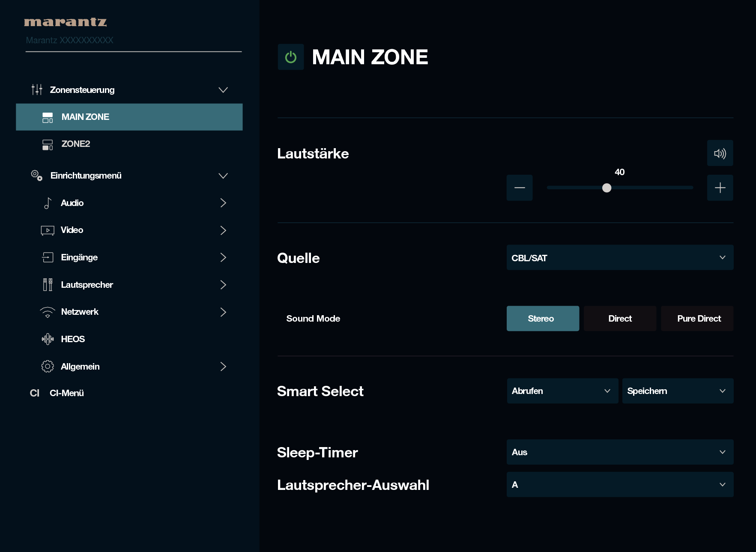Image resolution: width=756 pixels, height=552 pixels.
Task: Click the Netzwerk Wi-Fi icon
Action: pos(48,312)
